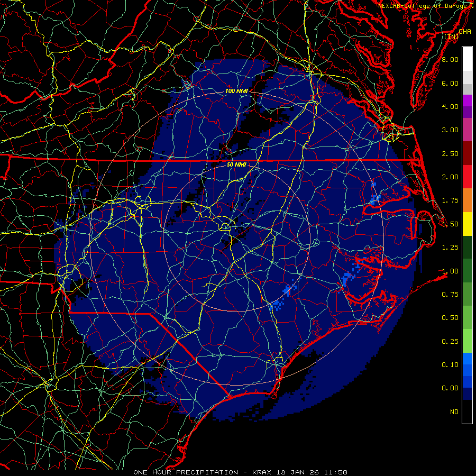Click the legend value 1.25
This screenshot has height=476, width=476.
[x=450, y=248]
